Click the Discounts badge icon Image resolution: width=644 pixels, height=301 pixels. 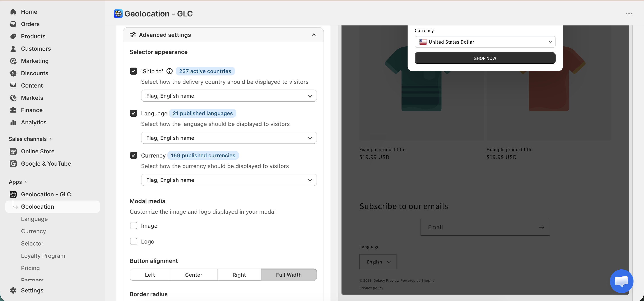click(x=13, y=73)
